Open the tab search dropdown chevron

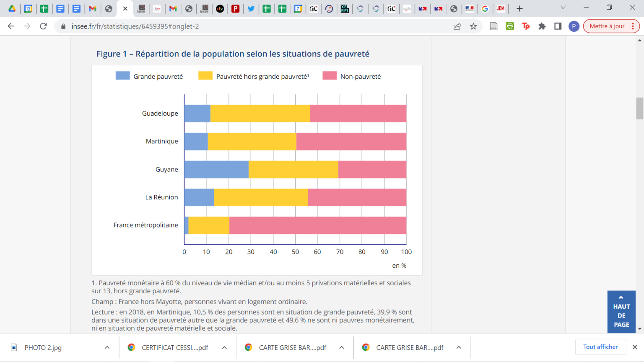tap(563, 8)
